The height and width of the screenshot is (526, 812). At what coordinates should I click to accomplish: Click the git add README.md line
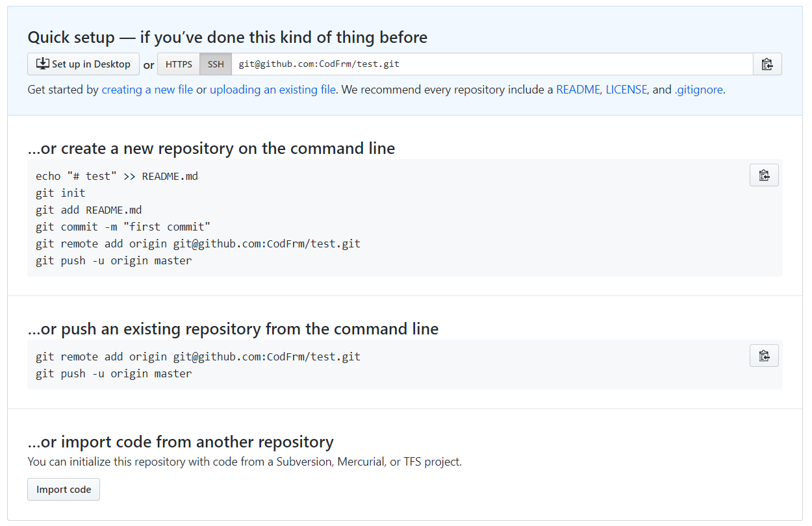(x=88, y=210)
